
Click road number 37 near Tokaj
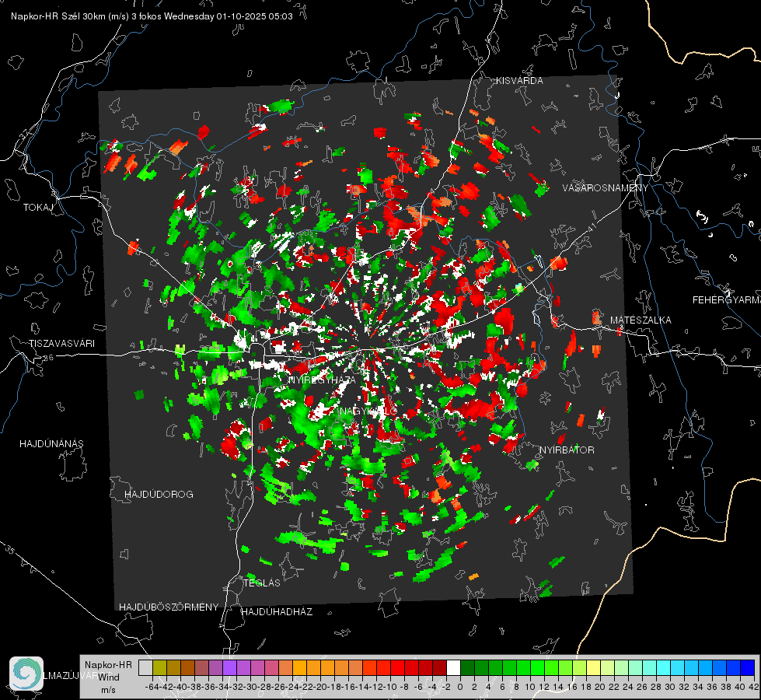[x=26, y=133]
